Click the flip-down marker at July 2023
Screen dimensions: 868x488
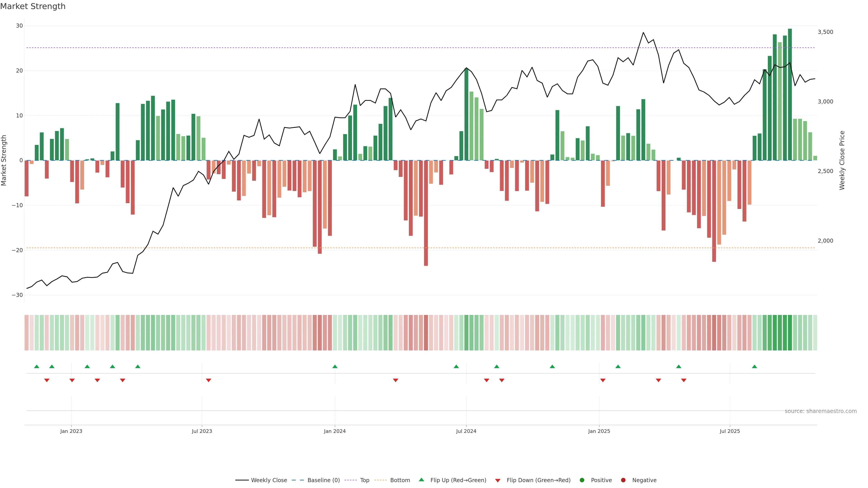click(x=209, y=380)
